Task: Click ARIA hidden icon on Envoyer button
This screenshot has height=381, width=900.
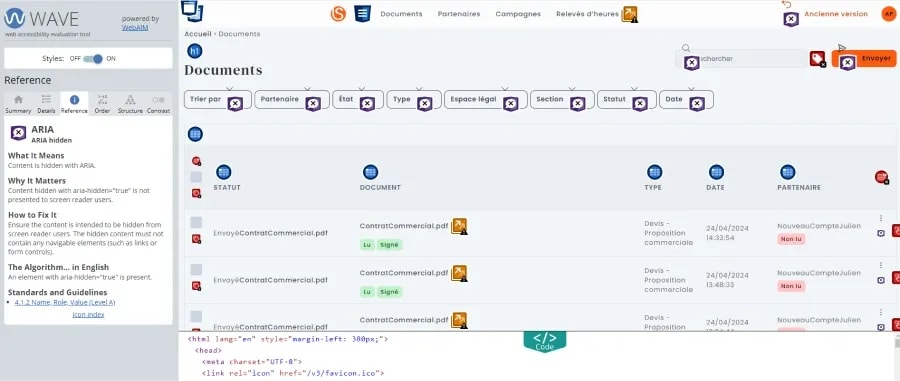Action: [848, 63]
